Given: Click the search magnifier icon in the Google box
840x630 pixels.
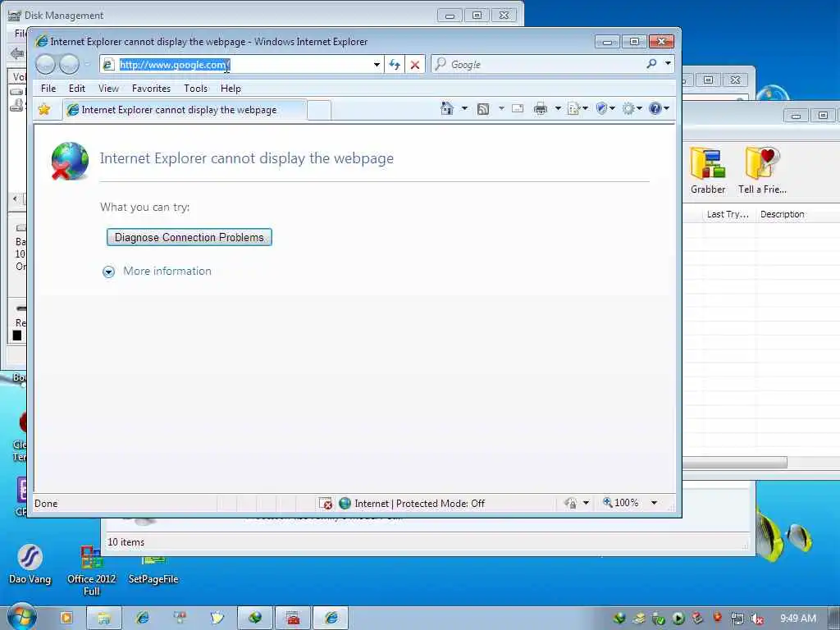Looking at the screenshot, I should (x=651, y=64).
